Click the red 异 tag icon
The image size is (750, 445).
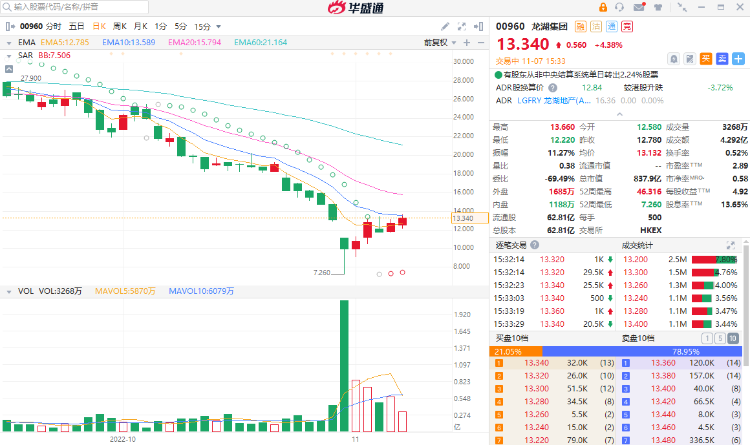pos(627,26)
